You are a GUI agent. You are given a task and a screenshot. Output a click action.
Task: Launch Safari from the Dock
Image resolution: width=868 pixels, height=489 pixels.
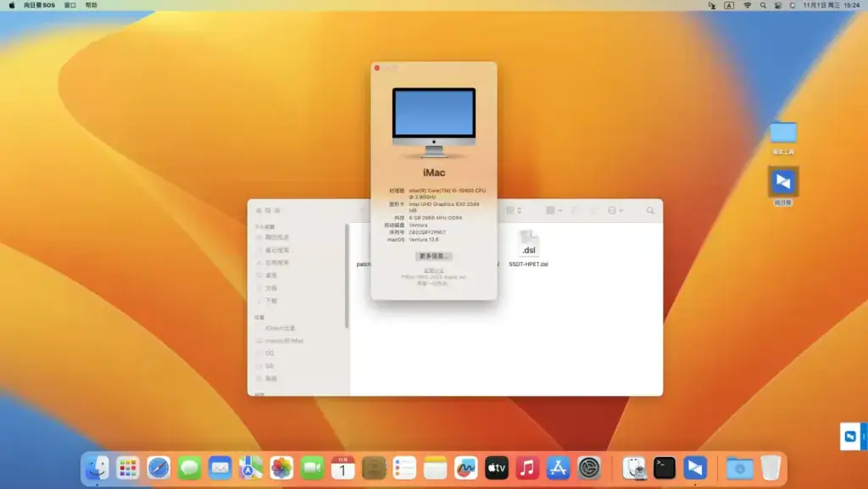pyautogui.click(x=159, y=468)
